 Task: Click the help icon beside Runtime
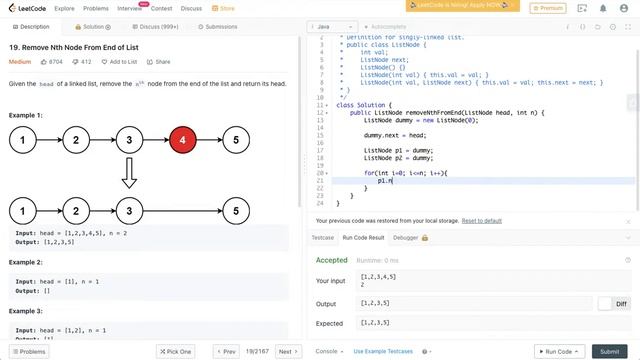tap(628, 260)
